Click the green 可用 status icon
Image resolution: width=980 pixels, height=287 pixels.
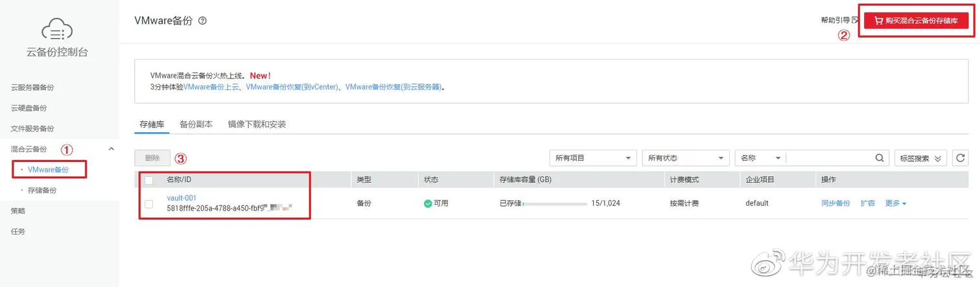coord(428,203)
